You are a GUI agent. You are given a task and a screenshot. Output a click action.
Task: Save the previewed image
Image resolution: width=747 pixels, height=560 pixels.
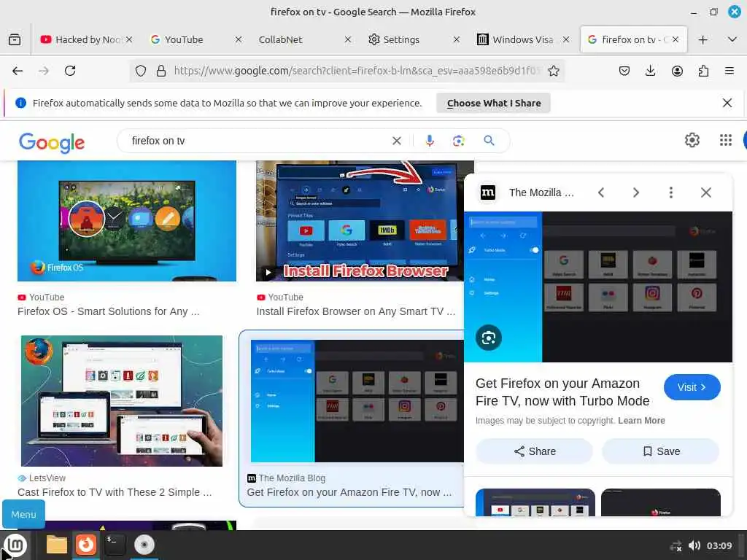(661, 451)
